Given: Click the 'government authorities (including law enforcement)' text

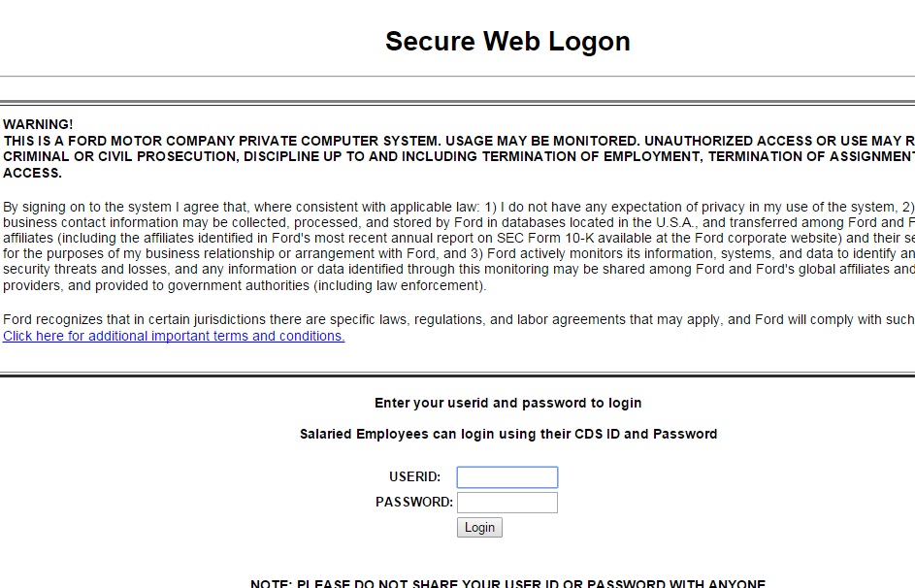Looking at the screenshot, I should tap(326, 286).
